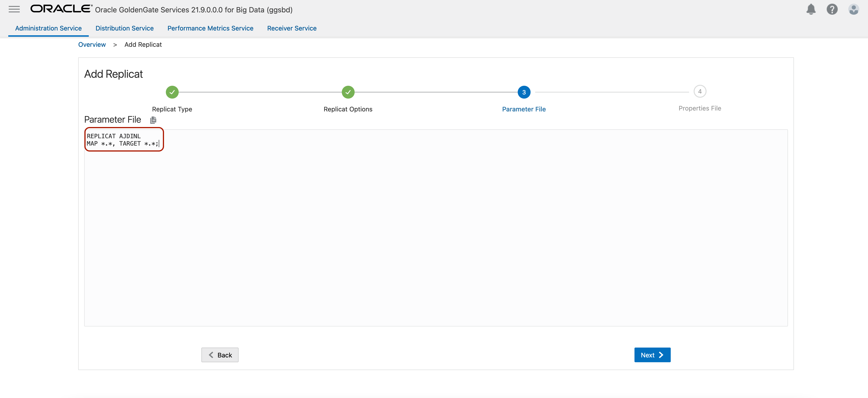Click the Replicat Options step label

tap(348, 109)
